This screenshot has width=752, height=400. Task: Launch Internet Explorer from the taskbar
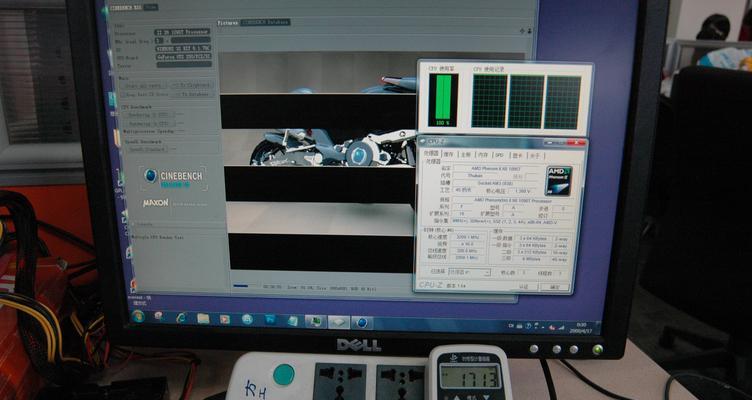181,317
